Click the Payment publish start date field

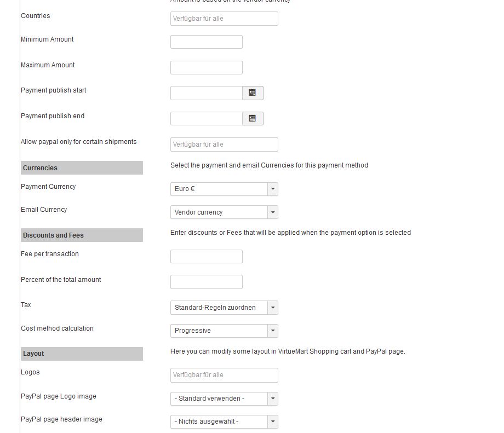206,93
